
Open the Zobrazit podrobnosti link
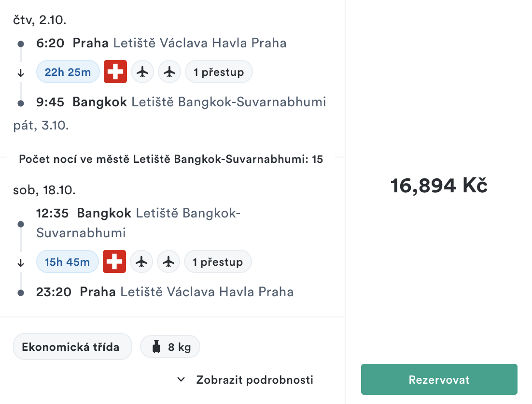(x=254, y=379)
